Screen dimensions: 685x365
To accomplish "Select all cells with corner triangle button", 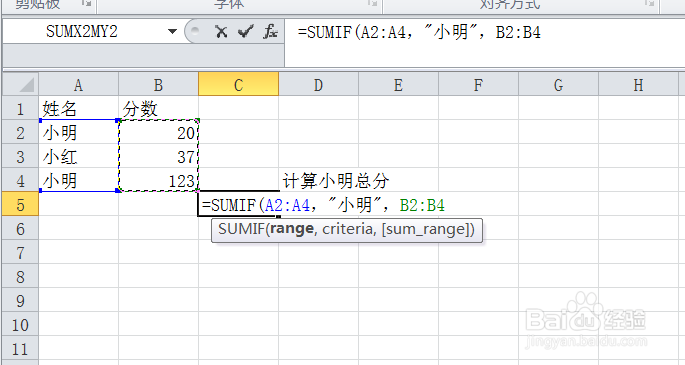I will (x=21, y=85).
